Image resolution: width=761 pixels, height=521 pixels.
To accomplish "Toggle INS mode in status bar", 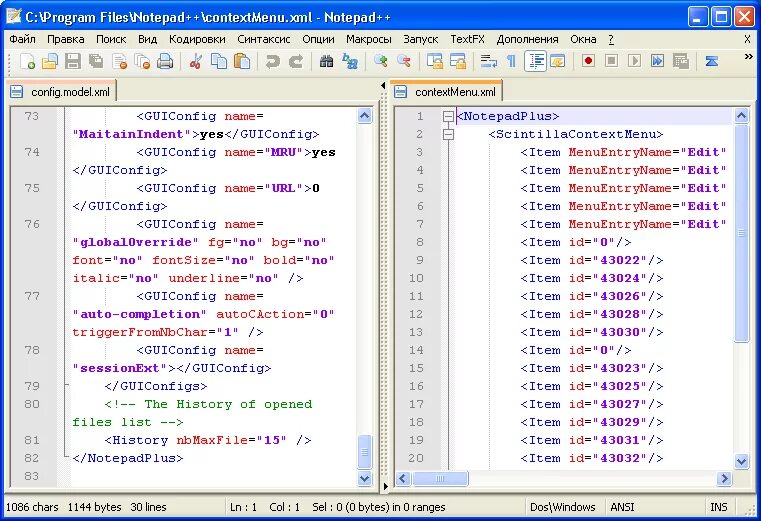I will pos(719,507).
